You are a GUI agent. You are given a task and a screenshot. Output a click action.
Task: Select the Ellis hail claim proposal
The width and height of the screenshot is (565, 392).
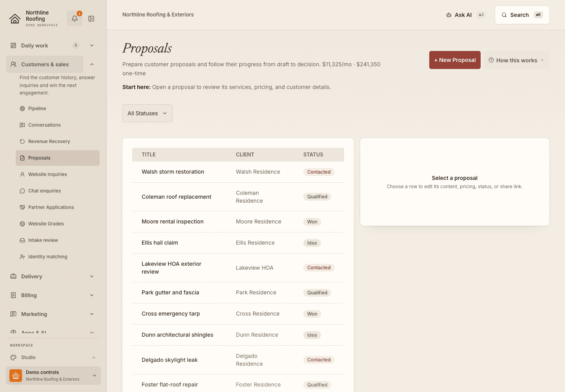pos(238,243)
